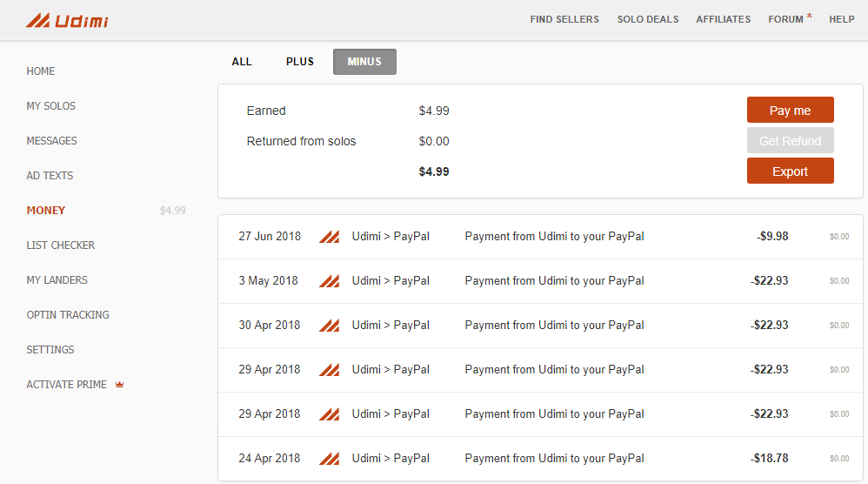The image size is (868, 484).
Task: Click the Udimi icon on the 27 Jun 2018 row
Action: coord(330,237)
